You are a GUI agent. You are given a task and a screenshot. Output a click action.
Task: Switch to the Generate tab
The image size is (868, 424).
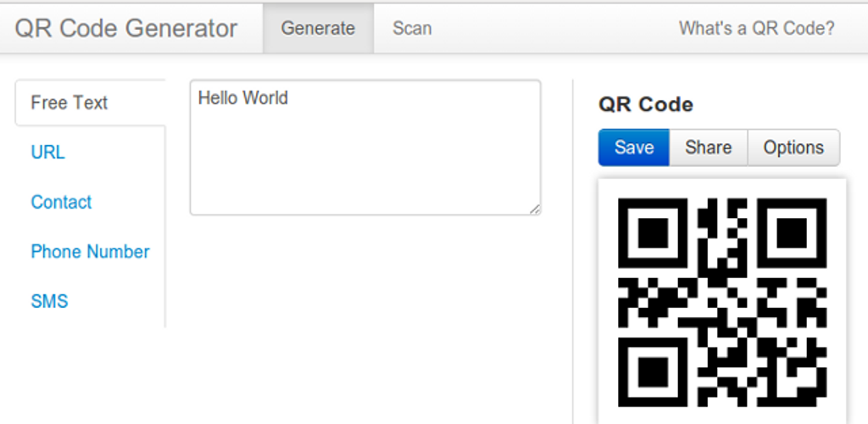click(318, 28)
